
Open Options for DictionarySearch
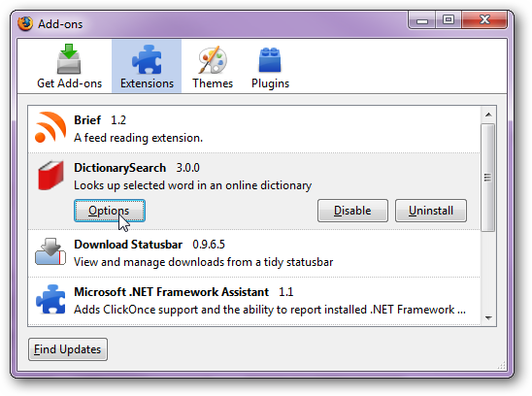coord(110,211)
